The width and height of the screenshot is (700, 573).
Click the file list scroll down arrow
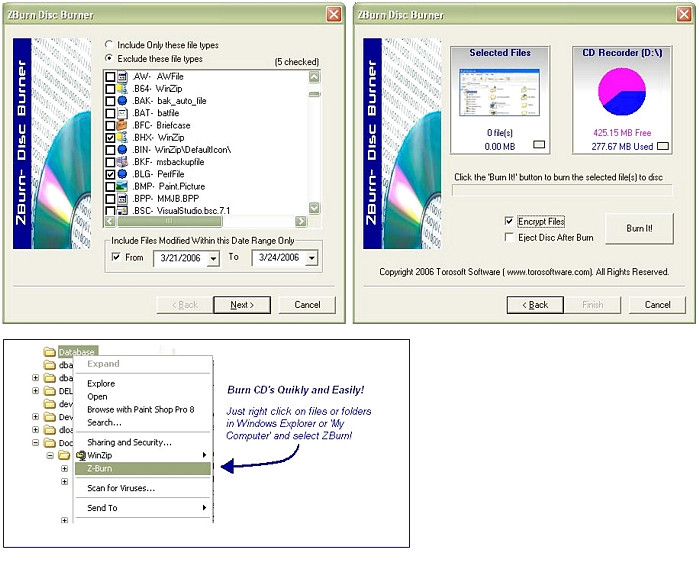click(x=314, y=208)
